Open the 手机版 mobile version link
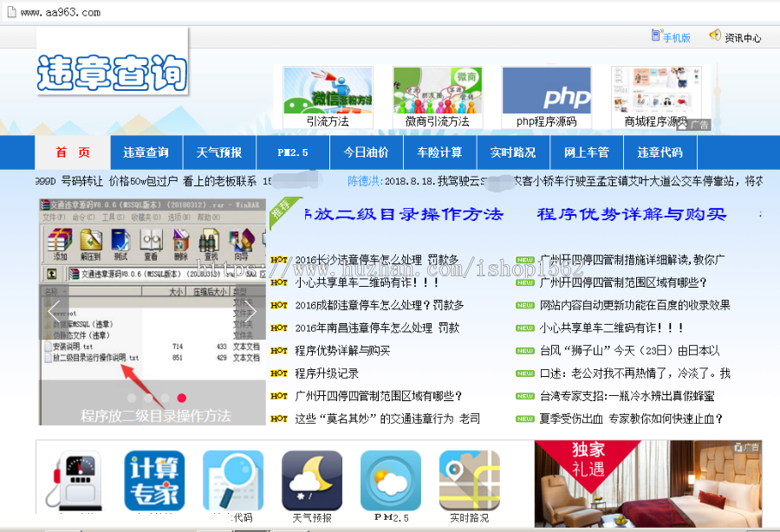Image resolution: width=780 pixels, height=532 pixels. point(671,36)
